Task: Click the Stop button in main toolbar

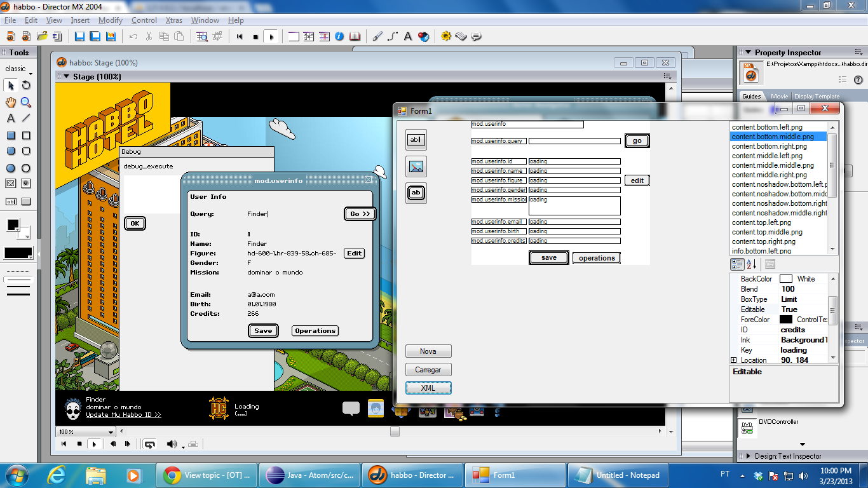Action: (255, 36)
